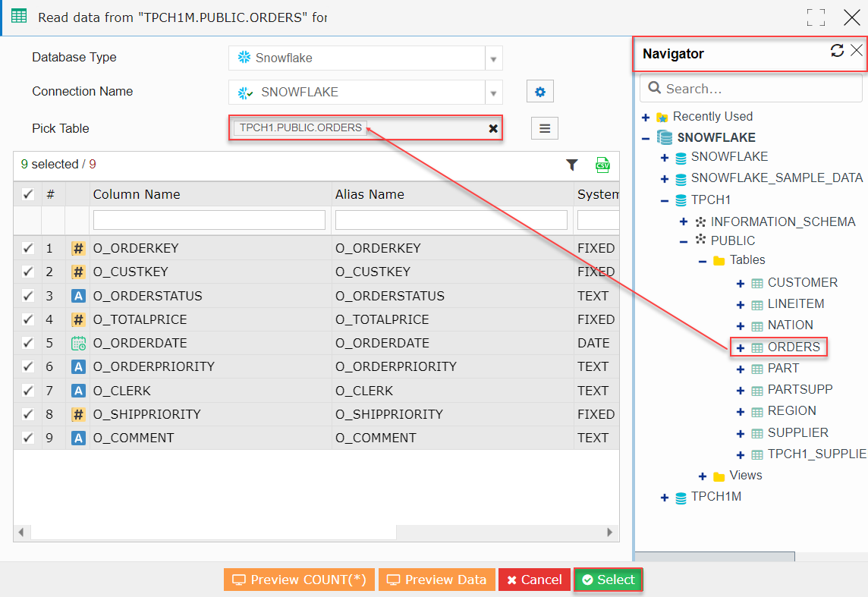Viewport: 868px width, 597px height.
Task: Uncheck the O_ORDERPRIORITY column checkbox
Action: click(x=27, y=366)
